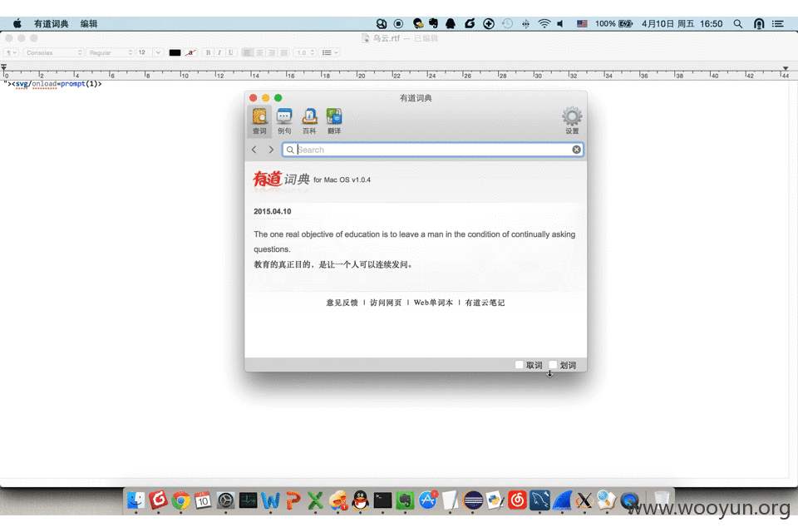Open the Regular typeface dropdown
Screen dimensions: 798x532
tap(110, 52)
